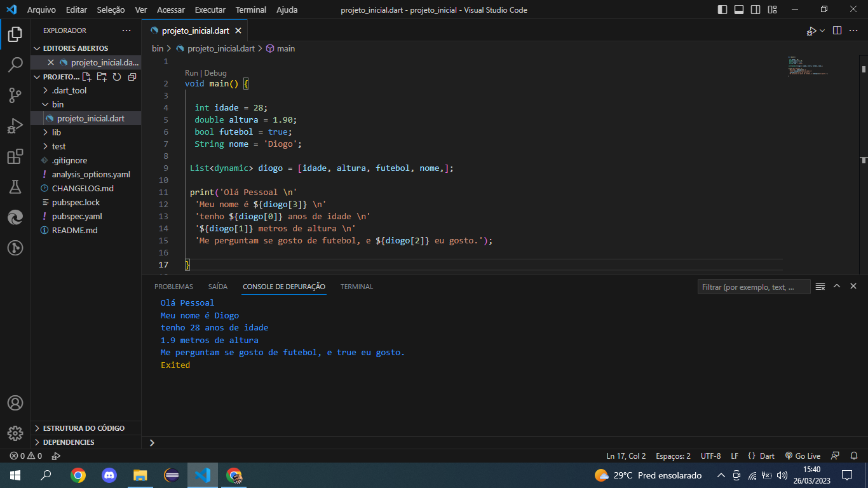The height and width of the screenshot is (488, 868).
Task: Open the Search view in activity bar
Action: (15, 65)
